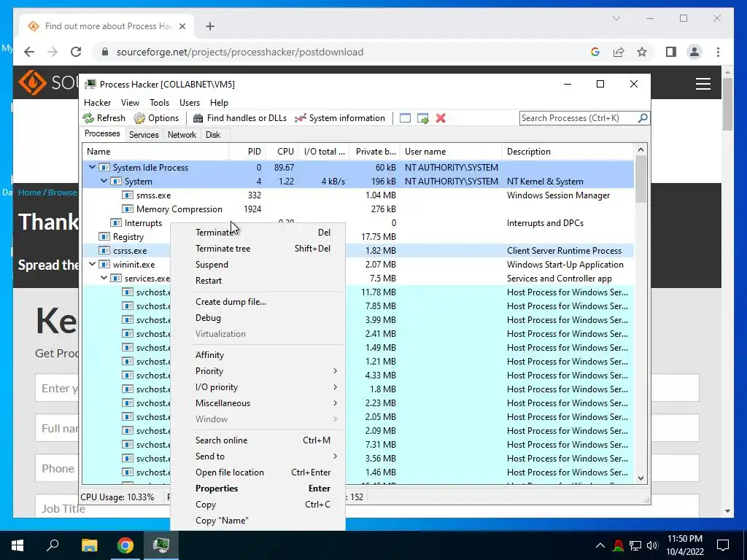Click the share page icon in Chrome
The height and width of the screenshot is (560, 747).
click(x=619, y=52)
